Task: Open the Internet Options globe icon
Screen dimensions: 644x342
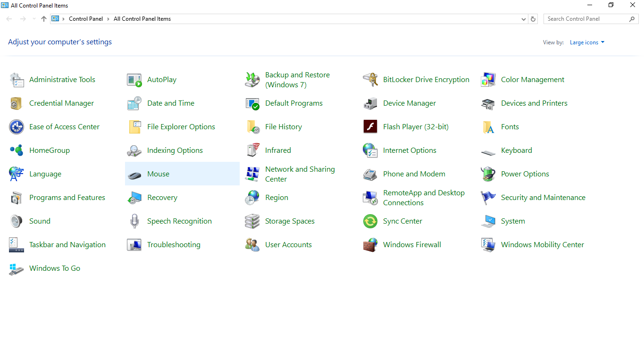Action: [370, 150]
